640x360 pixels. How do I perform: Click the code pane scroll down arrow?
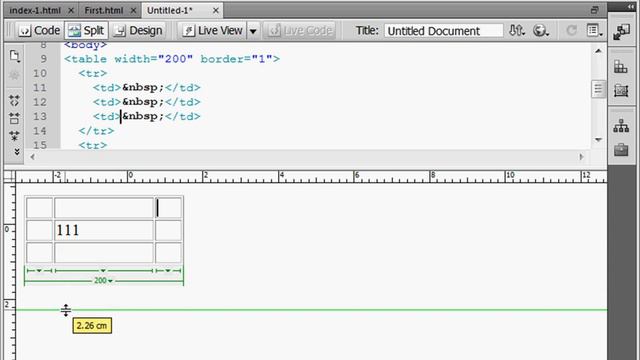click(x=598, y=140)
